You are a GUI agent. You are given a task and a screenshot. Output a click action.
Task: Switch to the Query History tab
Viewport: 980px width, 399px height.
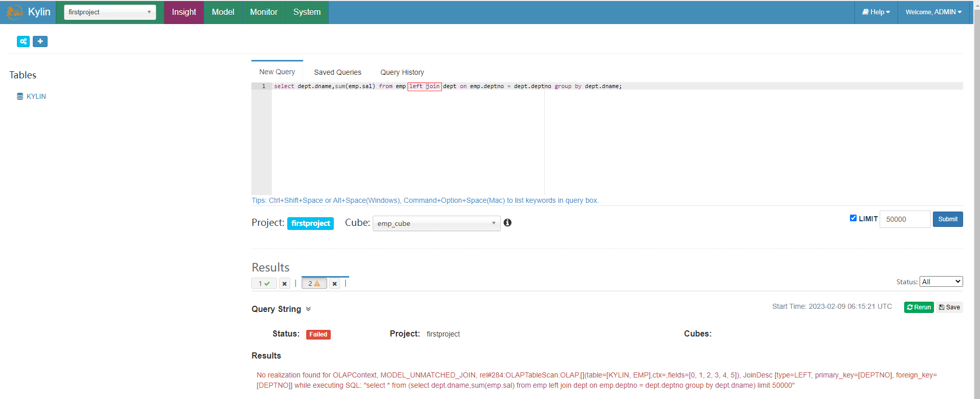pos(402,72)
